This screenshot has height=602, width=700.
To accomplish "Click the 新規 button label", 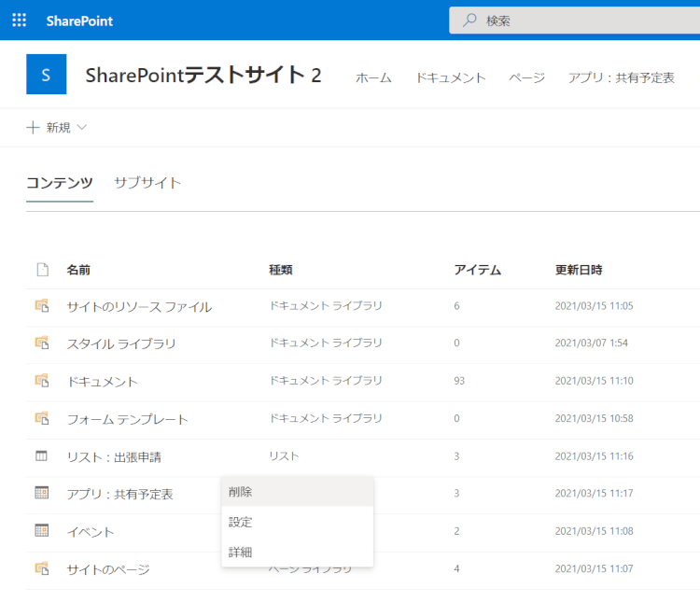I will [x=58, y=128].
